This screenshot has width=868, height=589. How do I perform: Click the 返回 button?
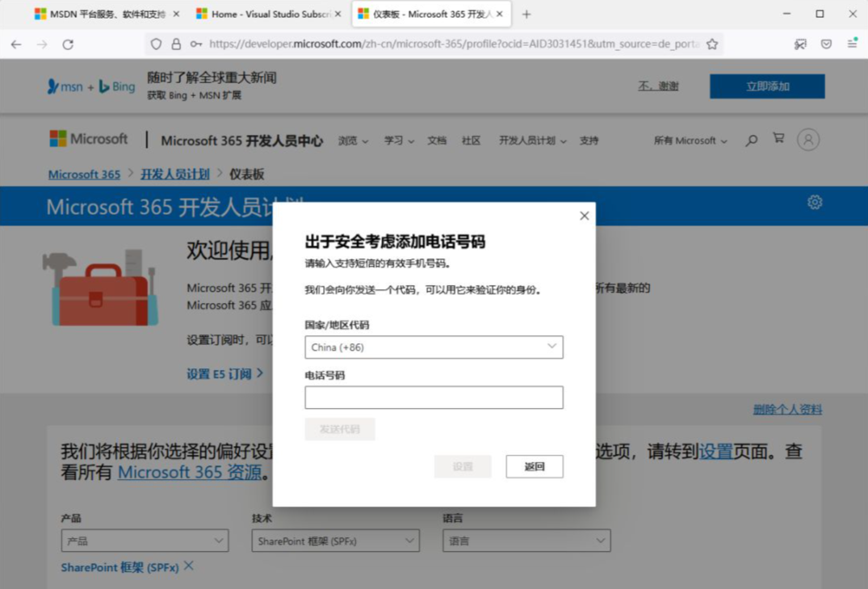click(535, 466)
